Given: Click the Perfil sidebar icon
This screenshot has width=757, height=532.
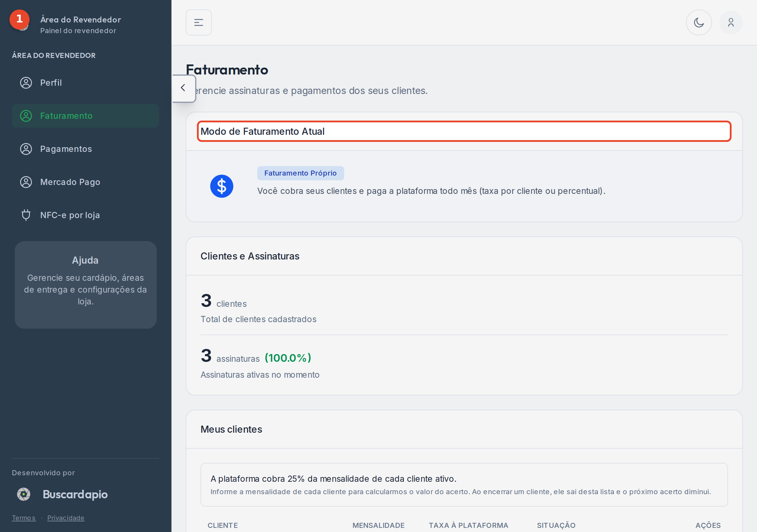Looking at the screenshot, I should [x=26, y=83].
